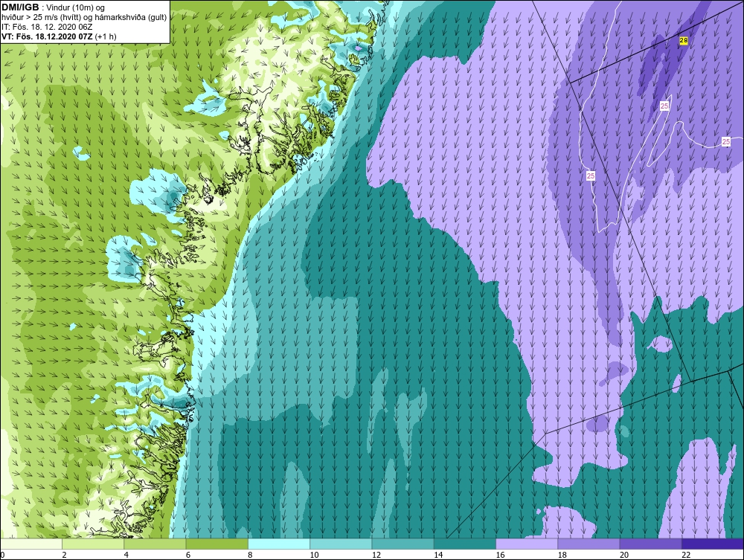Click the scale tick label 8
This screenshot has width=744, height=560.
251,556
